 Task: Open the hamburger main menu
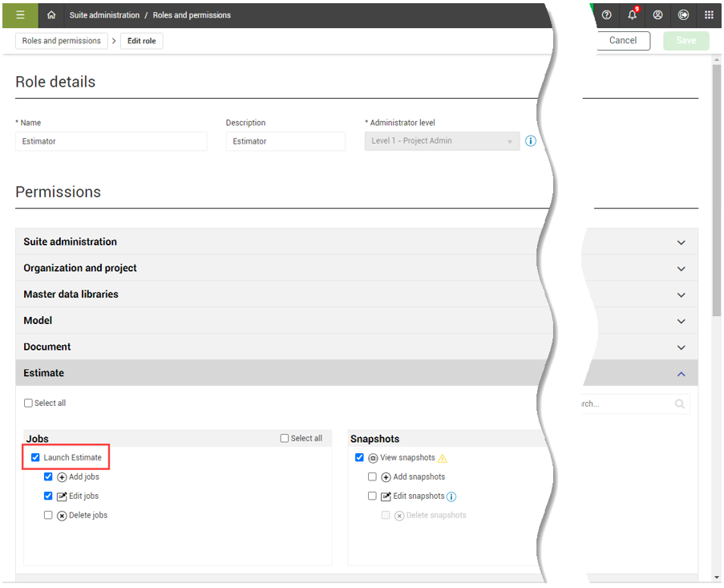click(20, 15)
